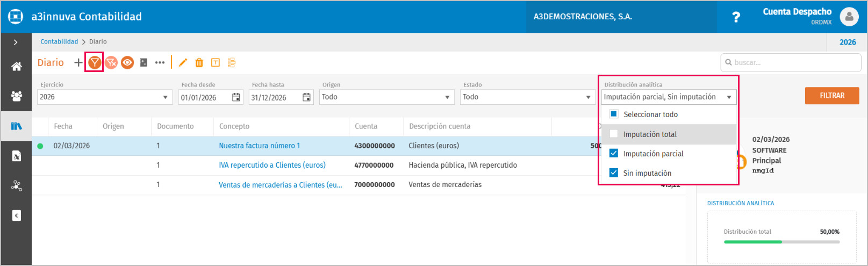Click A3DEMOSTRACIONES, S.A. company selector

click(621, 17)
